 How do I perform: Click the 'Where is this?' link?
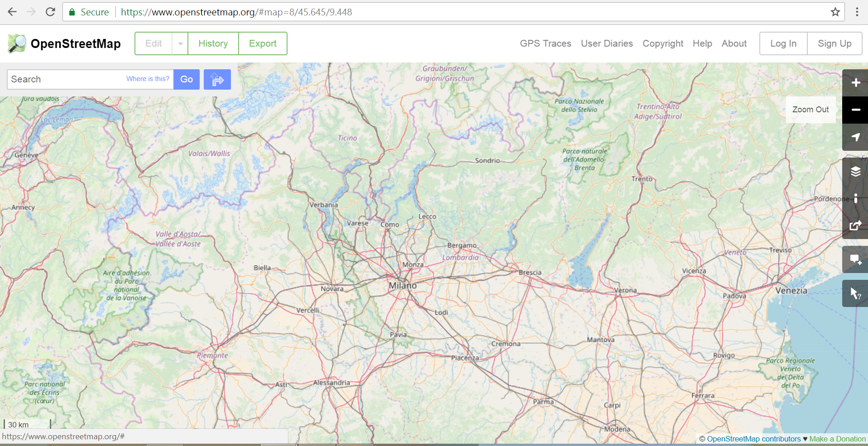(148, 79)
